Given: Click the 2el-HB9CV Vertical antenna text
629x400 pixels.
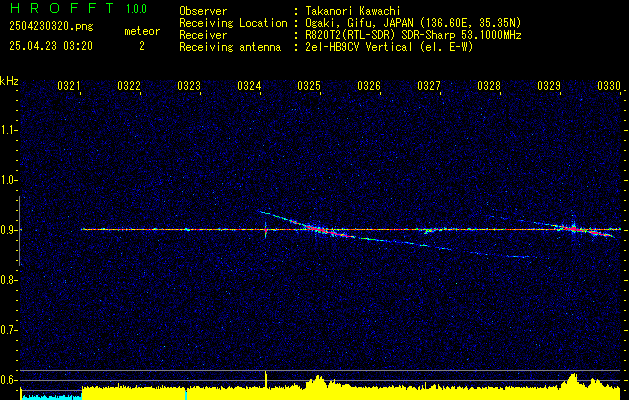Looking at the screenshot, I should [x=389, y=47].
